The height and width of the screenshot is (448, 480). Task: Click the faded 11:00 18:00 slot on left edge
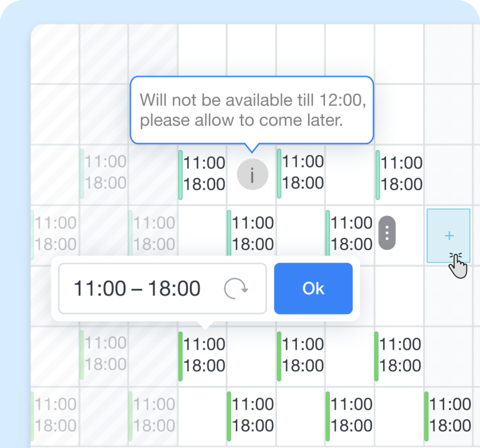pyautogui.click(x=55, y=233)
